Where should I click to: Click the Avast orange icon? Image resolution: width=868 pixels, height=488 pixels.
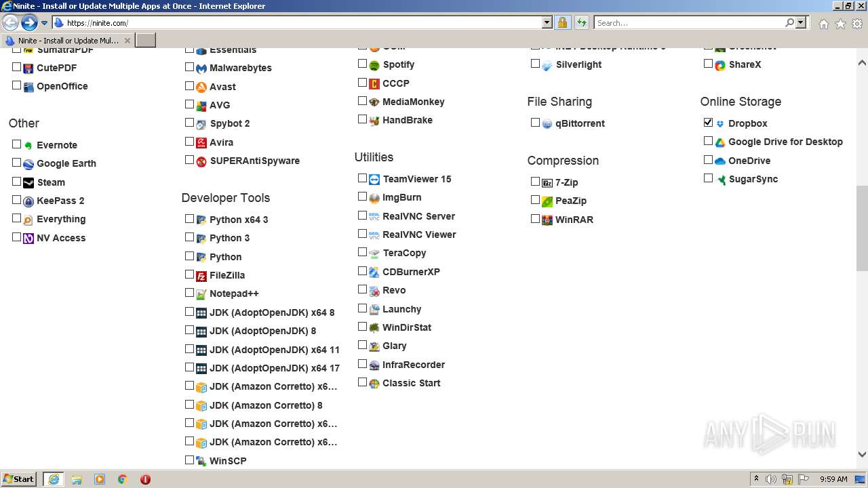coord(201,87)
